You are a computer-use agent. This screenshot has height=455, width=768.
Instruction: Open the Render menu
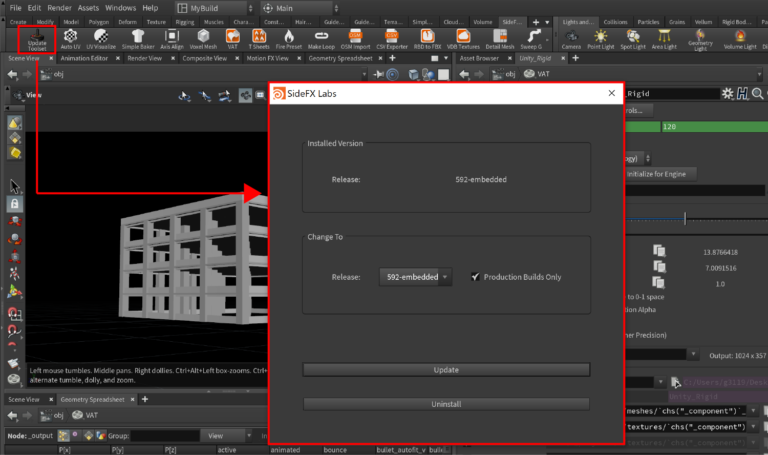click(59, 8)
